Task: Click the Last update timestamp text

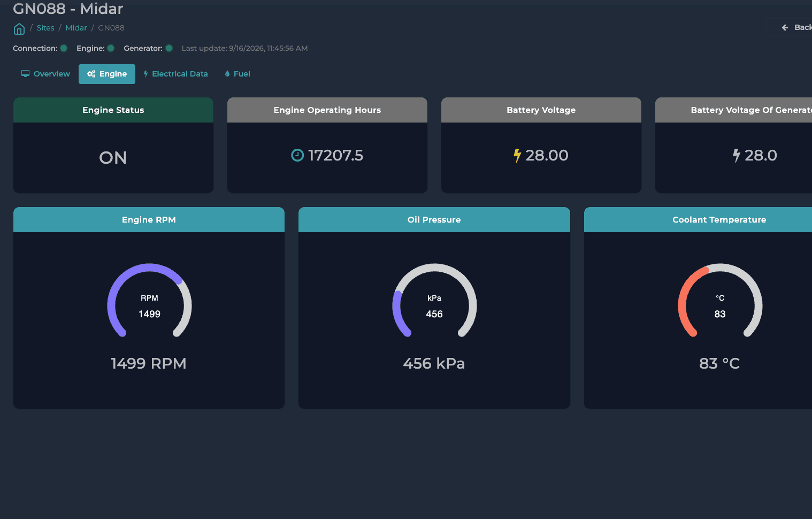Action: 244,48
